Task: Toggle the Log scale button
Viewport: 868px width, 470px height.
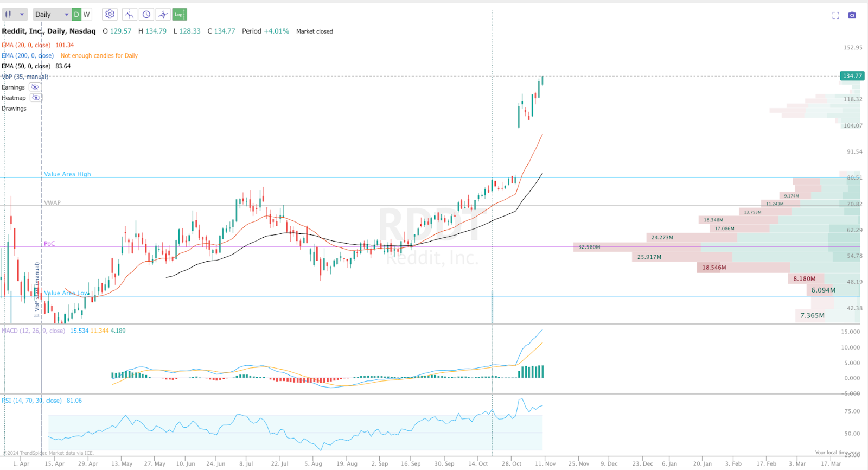Action: click(x=180, y=15)
